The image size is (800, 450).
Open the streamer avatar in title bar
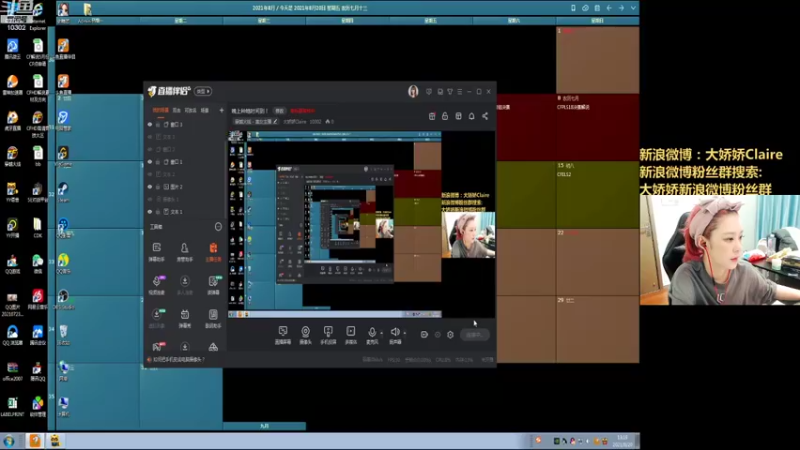tap(413, 91)
